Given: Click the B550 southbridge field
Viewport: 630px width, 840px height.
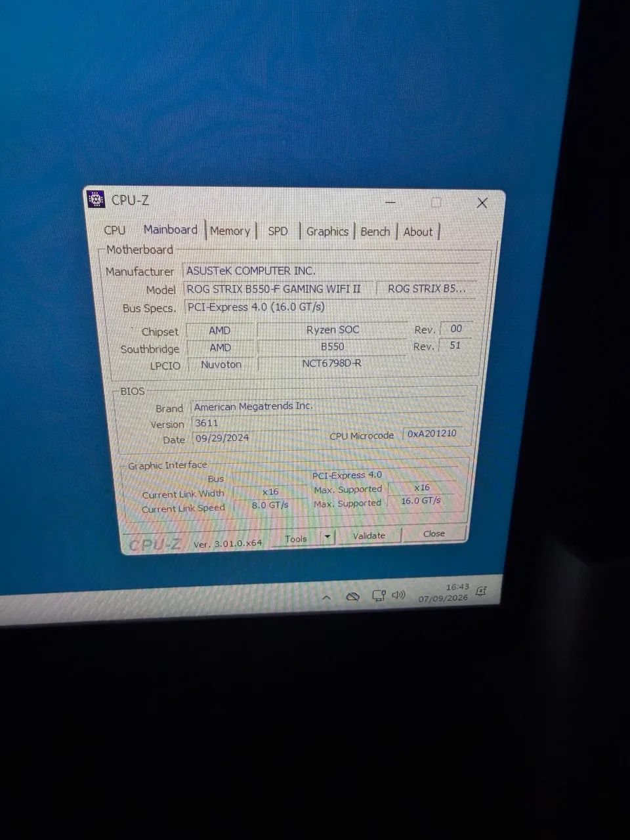Looking at the screenshot, I should (332, 346).
